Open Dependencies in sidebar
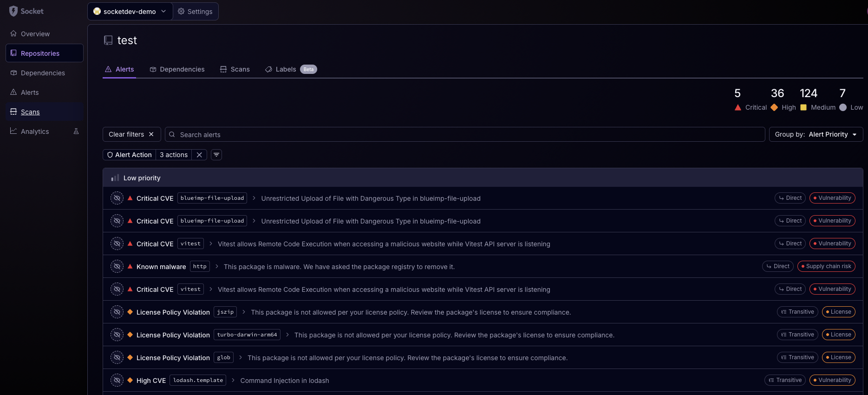 (x=44, y=73)
